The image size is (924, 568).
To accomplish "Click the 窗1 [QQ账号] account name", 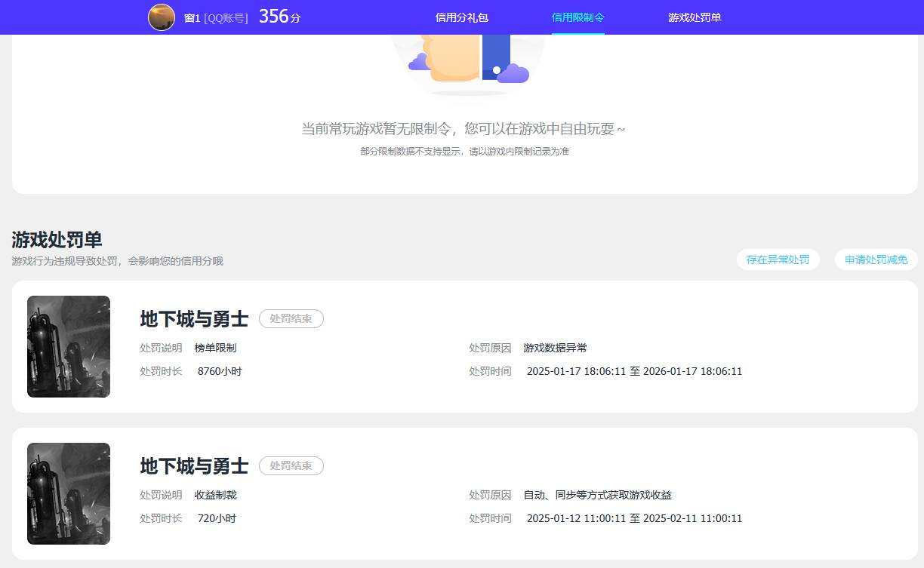I will pyautogui.click(x=216, y=18).
